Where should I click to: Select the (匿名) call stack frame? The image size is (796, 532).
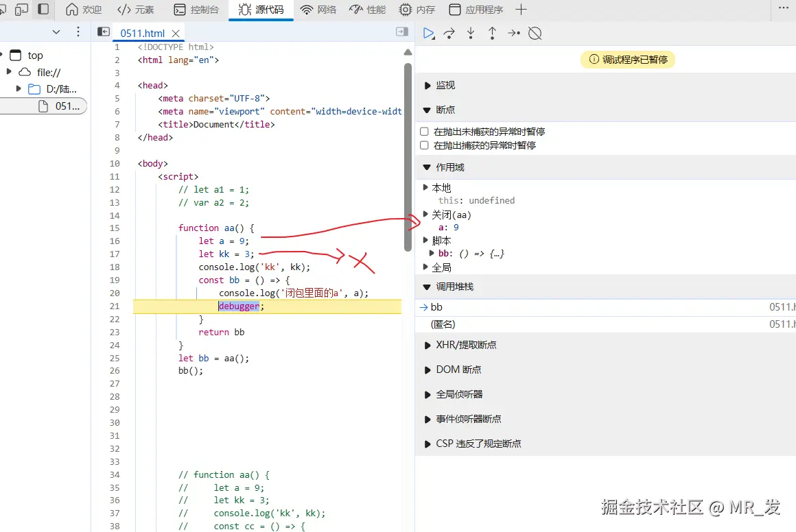(x=606, y=324)
